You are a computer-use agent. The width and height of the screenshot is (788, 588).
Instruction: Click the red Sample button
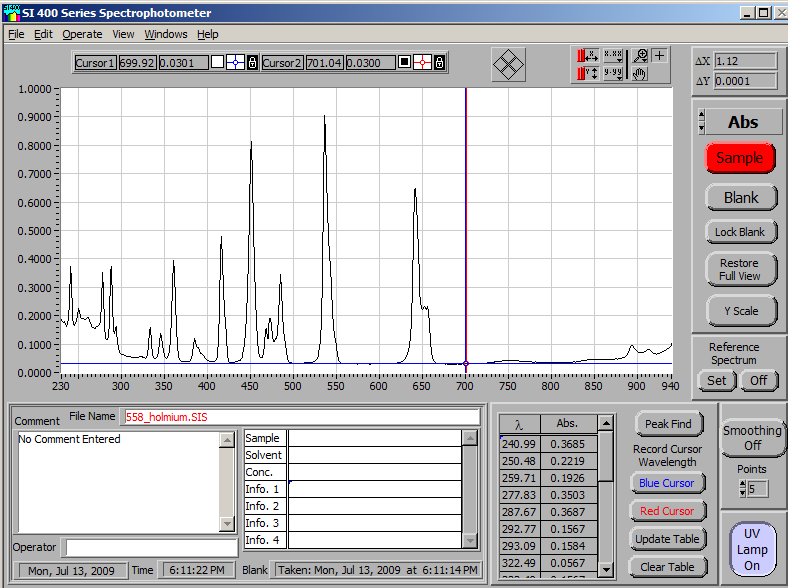pyautogui.click(x=740, y=158)
